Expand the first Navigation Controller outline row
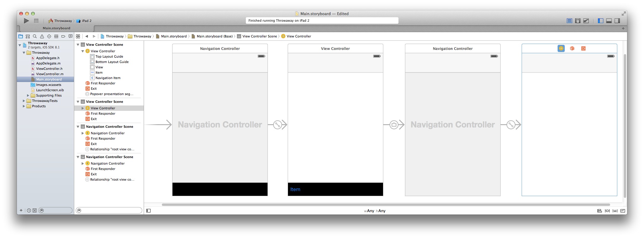644x238 pixels. [x=83, y=133]
